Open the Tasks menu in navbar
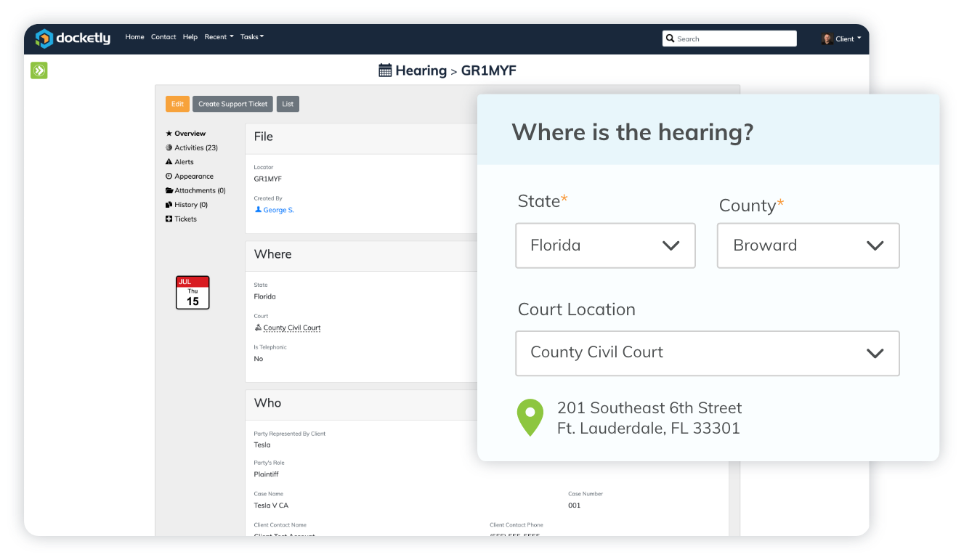This screenshot has height=560, width=964. [x=252, y=37]
